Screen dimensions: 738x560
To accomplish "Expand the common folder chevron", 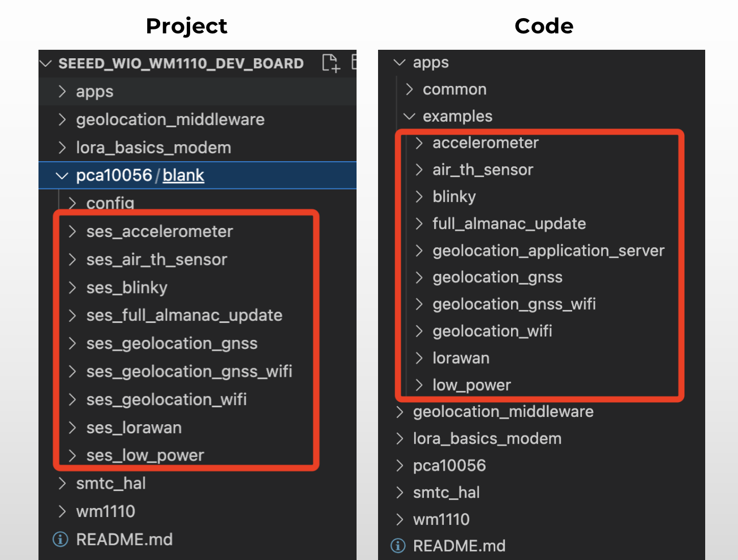I will (x=409, y=89).
